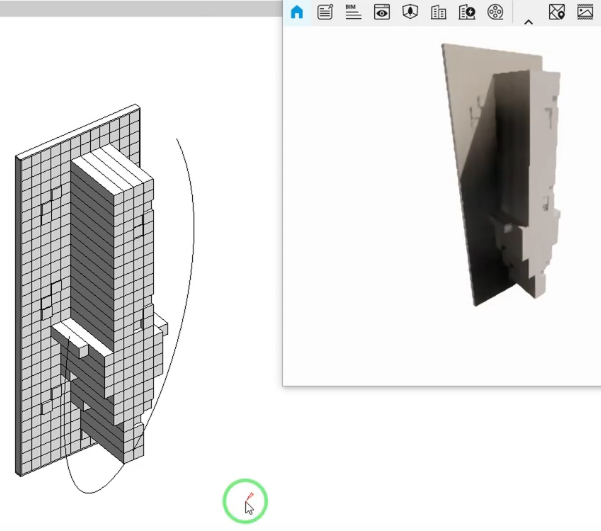
Task: Click the map pin image icon
Action: click(557, 12)
